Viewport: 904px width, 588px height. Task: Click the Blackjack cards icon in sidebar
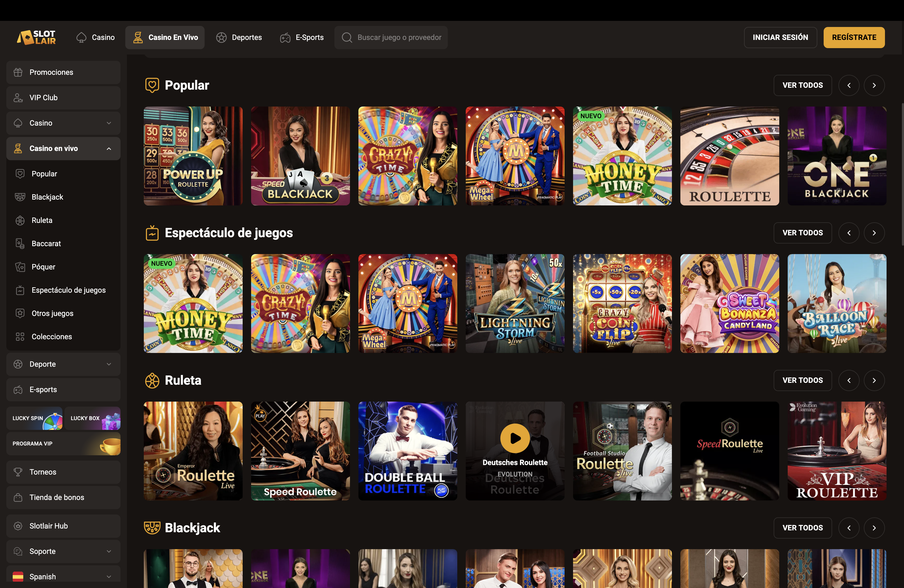20,197
